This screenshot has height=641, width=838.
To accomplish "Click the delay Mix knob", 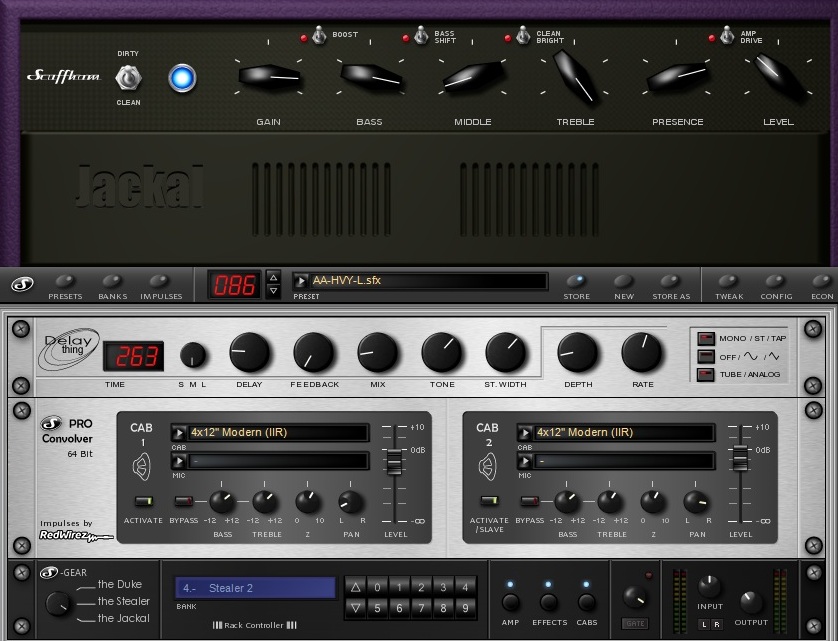I will 378,353.
